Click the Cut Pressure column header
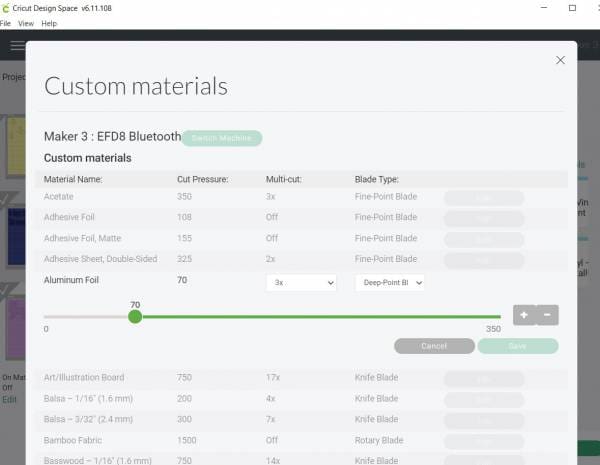 pos(202,179)
